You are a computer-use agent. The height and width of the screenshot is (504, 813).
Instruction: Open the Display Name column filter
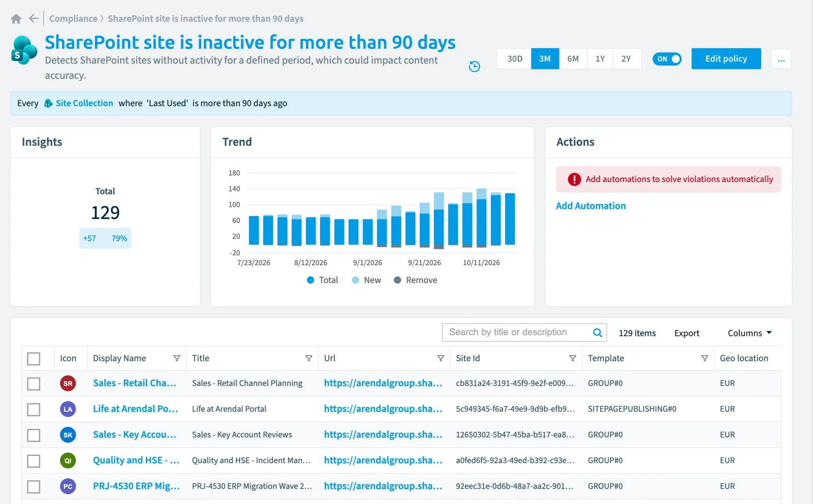[177, 358]
